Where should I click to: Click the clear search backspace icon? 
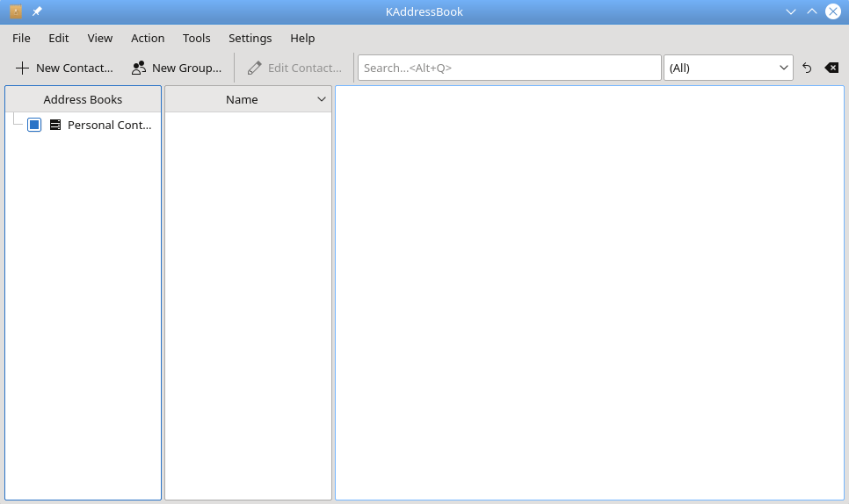coord(831,68)
